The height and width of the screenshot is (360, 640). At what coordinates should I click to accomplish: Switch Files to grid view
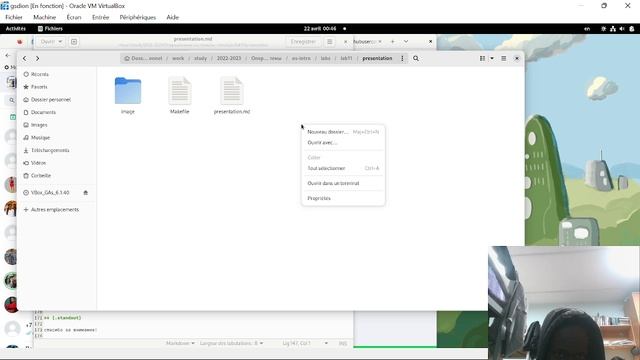(482, 58)
